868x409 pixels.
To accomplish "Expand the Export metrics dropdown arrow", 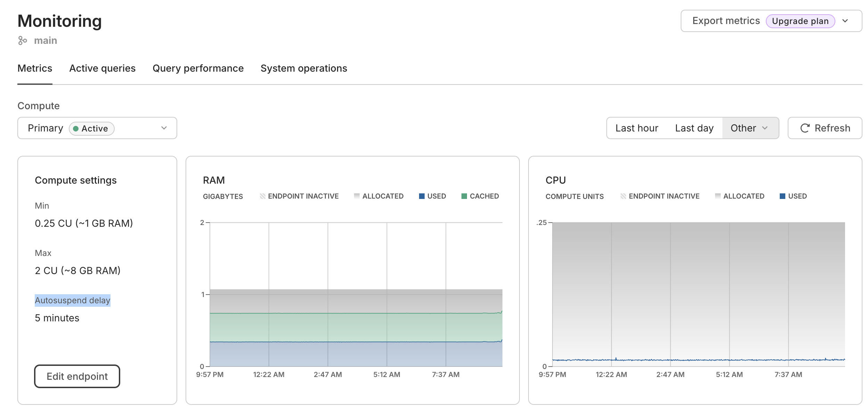I will coord(845,21).
